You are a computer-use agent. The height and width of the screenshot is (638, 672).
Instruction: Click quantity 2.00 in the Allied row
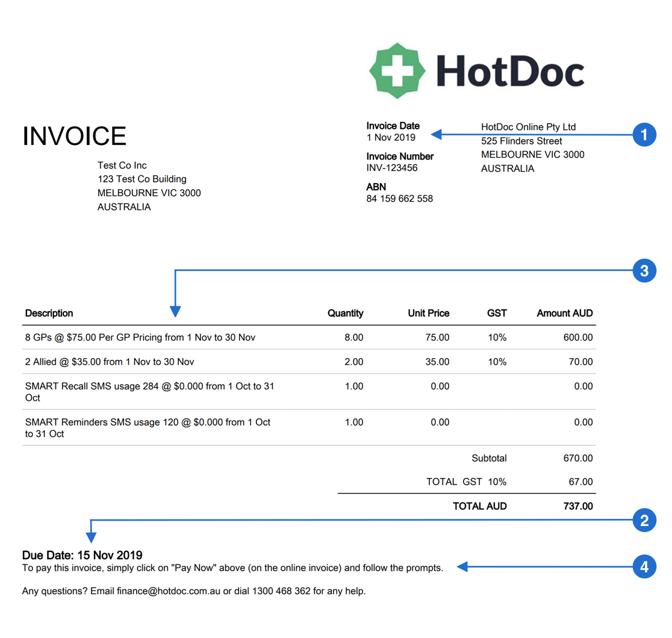click(354, 362)
